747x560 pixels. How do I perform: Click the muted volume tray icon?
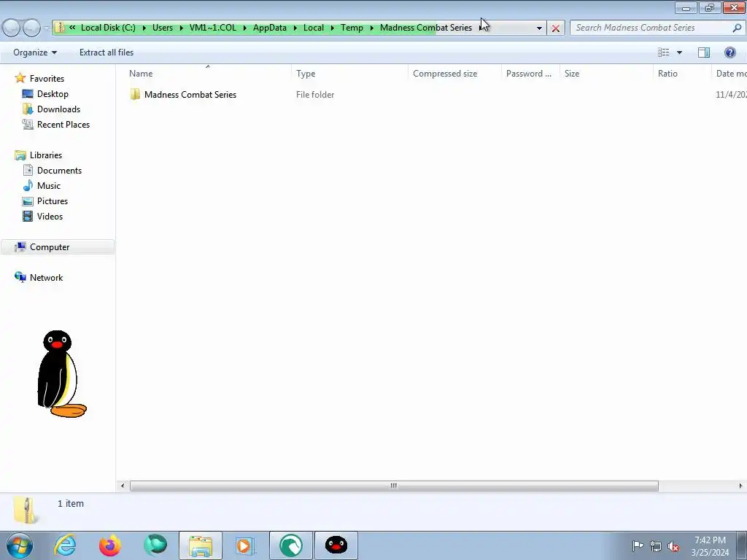(673, 546)
